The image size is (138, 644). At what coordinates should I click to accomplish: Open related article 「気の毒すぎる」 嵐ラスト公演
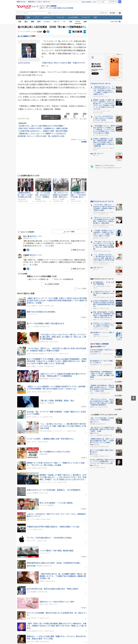(x=41, y=126)
